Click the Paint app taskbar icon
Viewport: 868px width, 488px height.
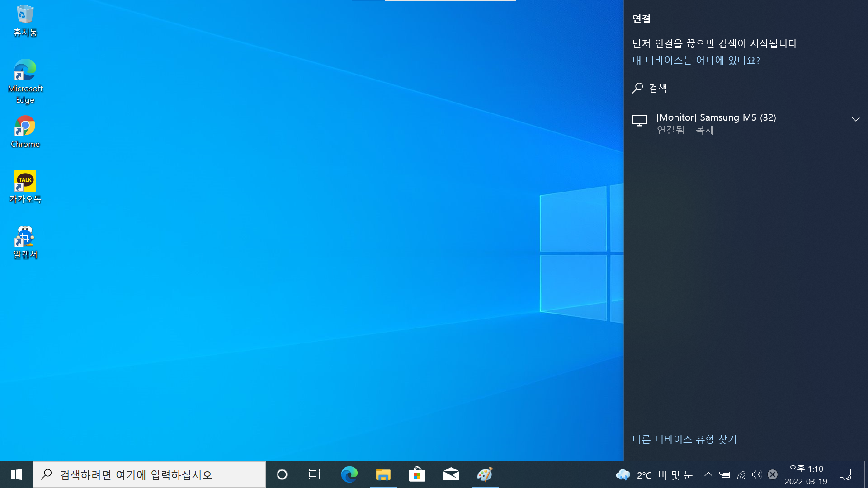pos(485,474)
